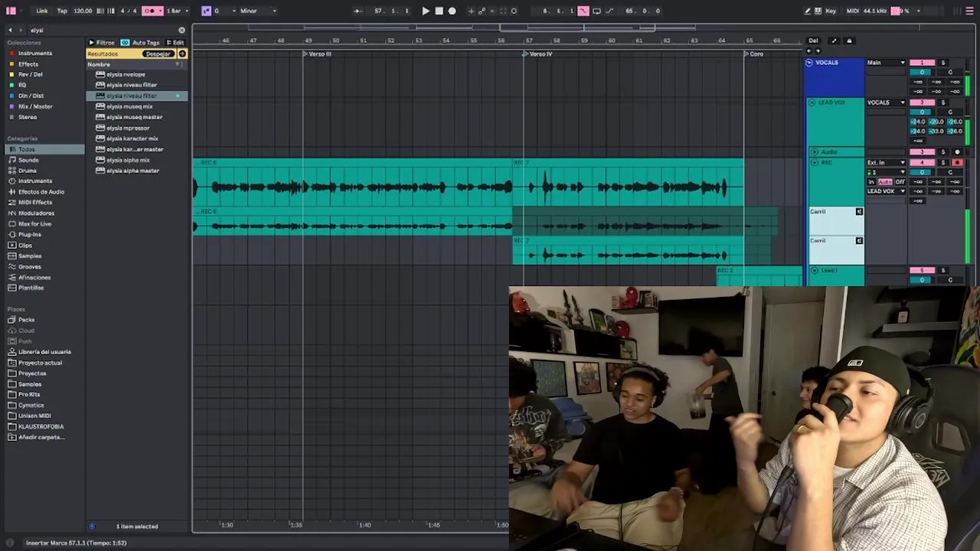The image size is (980, 551).
Task: Unfold the Audio track
Action: [814, 152]
